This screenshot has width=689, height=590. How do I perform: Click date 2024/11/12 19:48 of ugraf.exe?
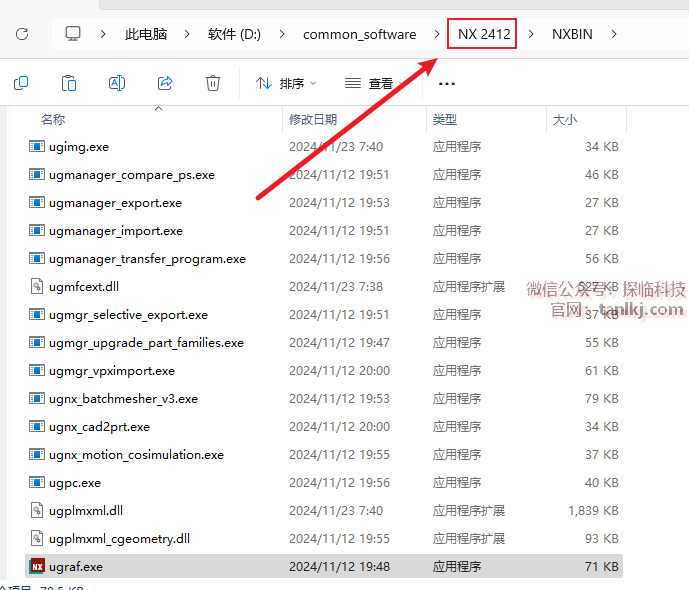pyautogui.click(x=339, y=567)
